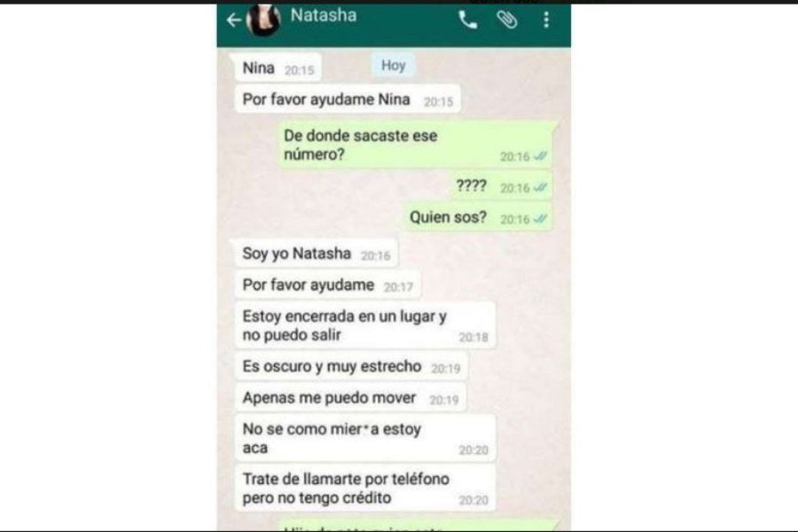Start a voice call with Natasha

pyautogui.click(x=467, y=20)
